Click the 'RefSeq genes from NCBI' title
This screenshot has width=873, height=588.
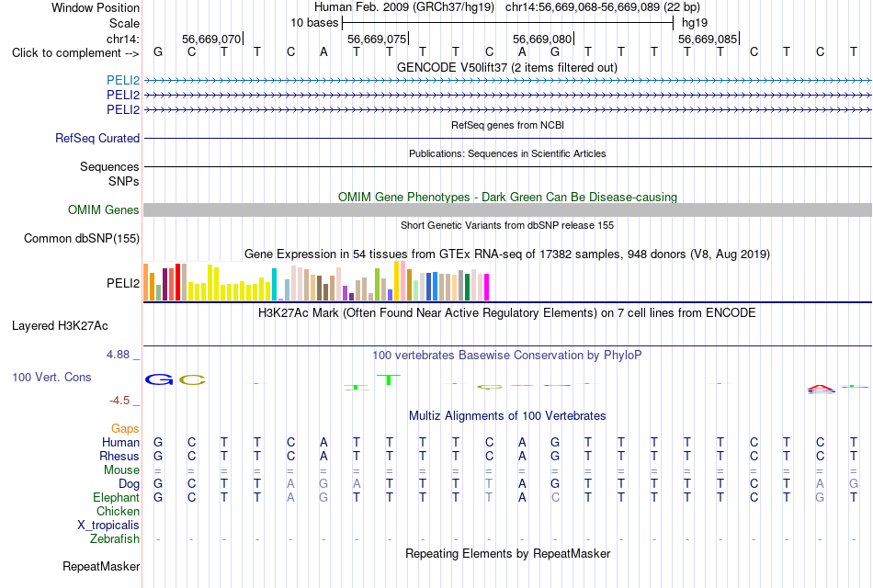[x=507, y=125]
